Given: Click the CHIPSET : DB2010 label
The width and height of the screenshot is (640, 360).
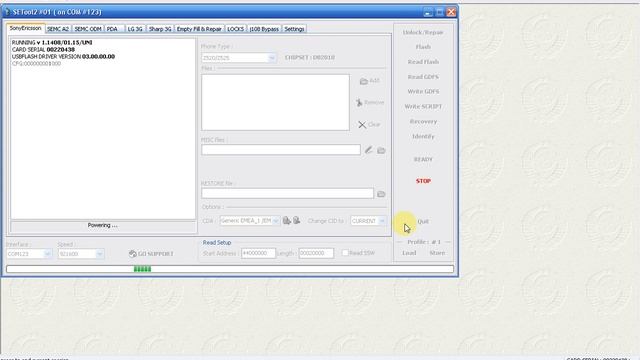Looking at the screenshot, I should click(x=310, y=58).
